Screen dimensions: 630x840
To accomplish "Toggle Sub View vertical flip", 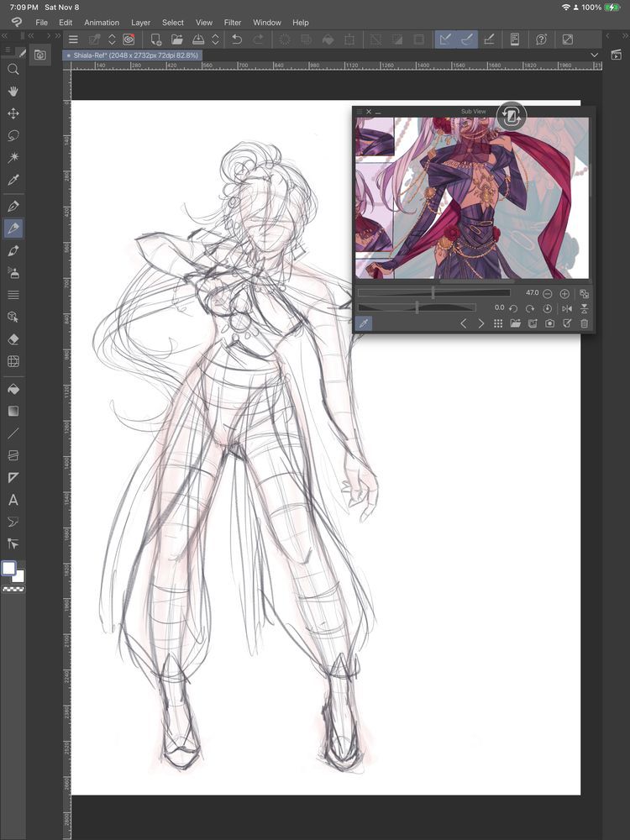I will 585,308.
